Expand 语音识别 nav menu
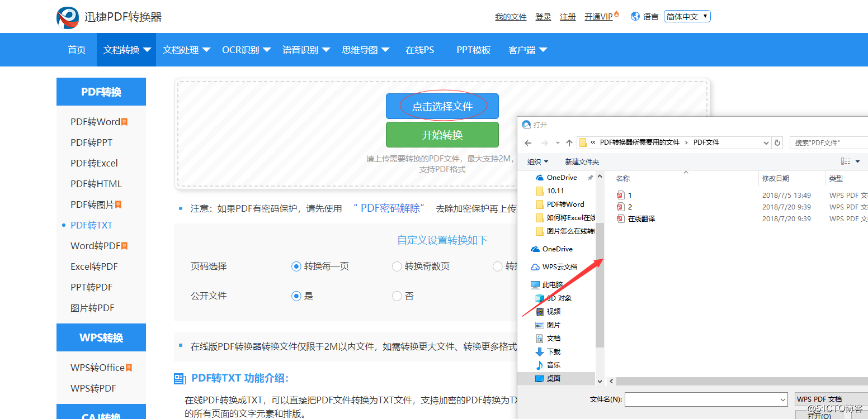 306,50
